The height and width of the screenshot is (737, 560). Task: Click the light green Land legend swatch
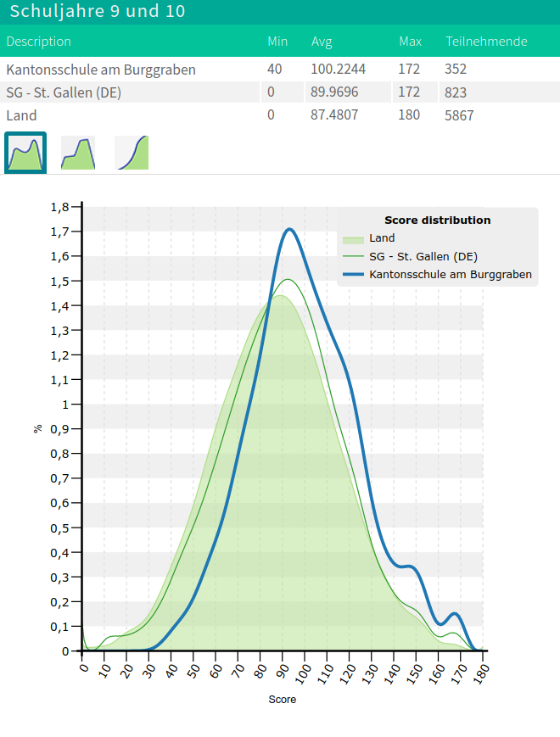click(x=353, y=238)
